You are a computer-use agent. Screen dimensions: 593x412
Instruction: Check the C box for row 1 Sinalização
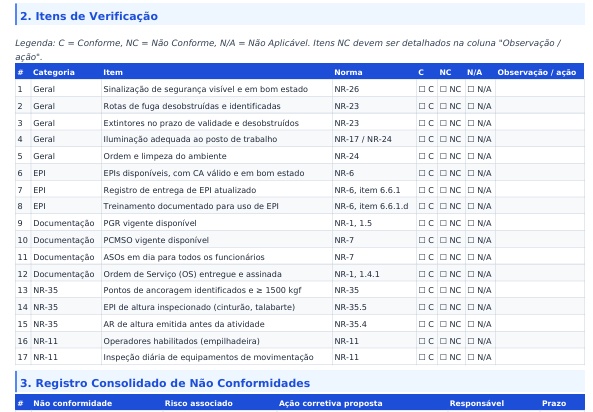422,89
